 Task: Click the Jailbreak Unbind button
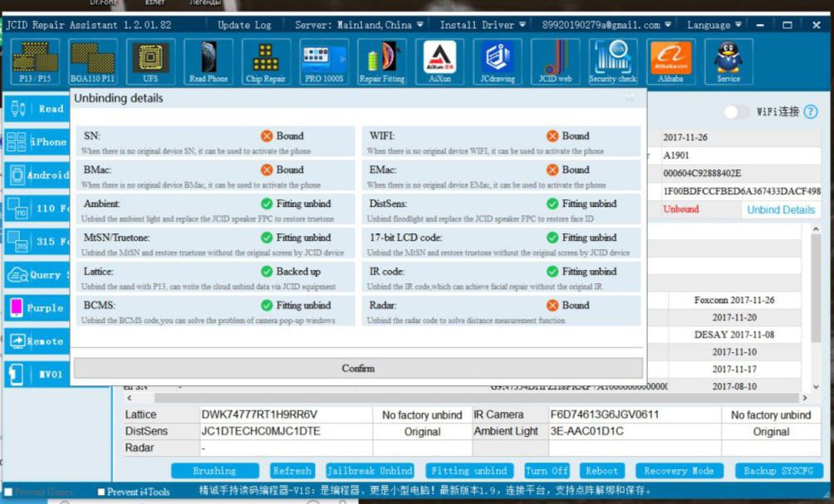click(369, 471)
